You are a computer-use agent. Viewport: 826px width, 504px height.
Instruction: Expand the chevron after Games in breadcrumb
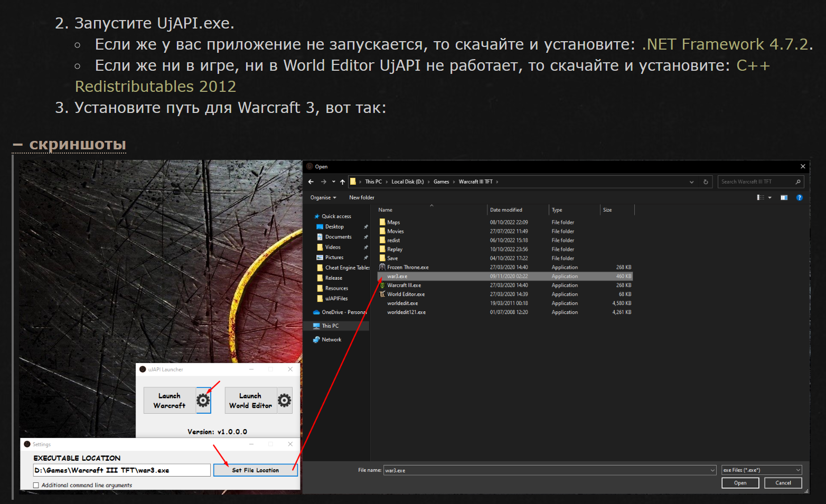click(x=454, y=182)
